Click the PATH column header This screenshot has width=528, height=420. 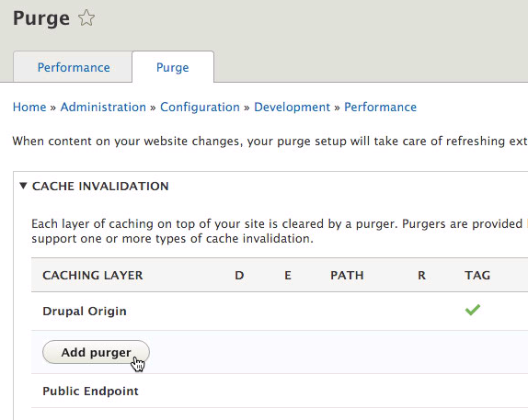347,276
